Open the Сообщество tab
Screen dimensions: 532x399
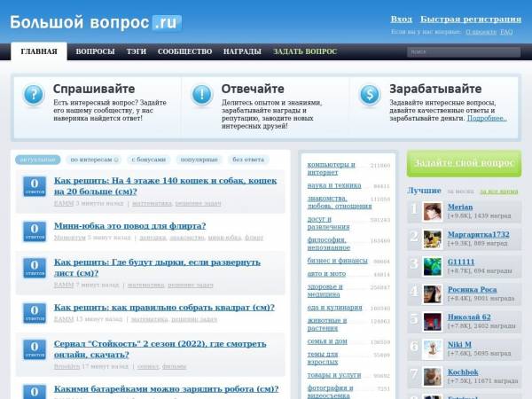point(184,51)
